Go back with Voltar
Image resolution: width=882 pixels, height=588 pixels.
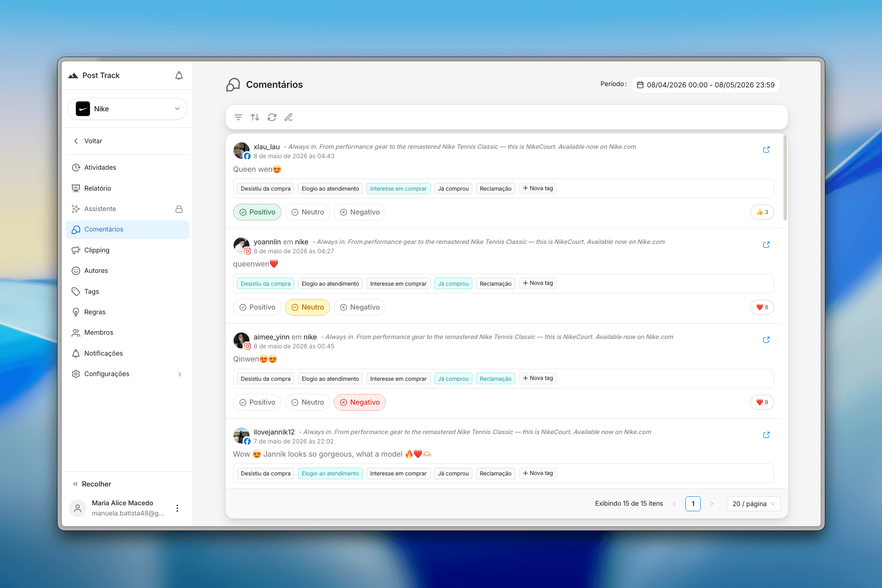[x=127, y=141]
